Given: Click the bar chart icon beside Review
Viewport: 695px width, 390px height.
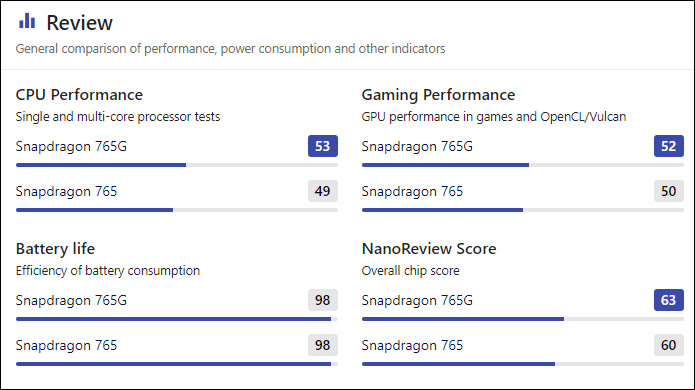Looking at the screenshot, I should (x=27, y=21).
